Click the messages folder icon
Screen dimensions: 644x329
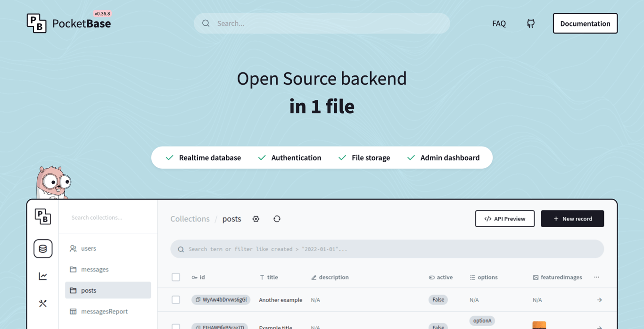[x=73, y=269]
